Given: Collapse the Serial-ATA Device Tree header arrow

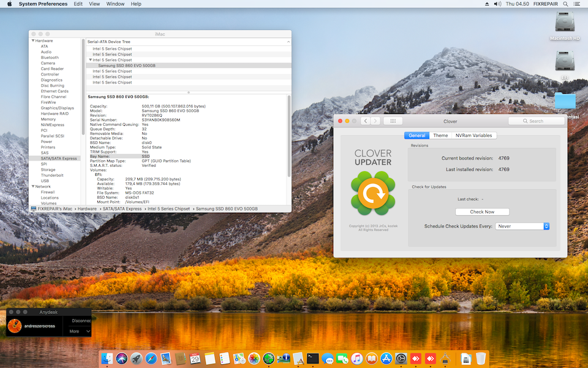Looking at the screenshot, I should 288,42.
